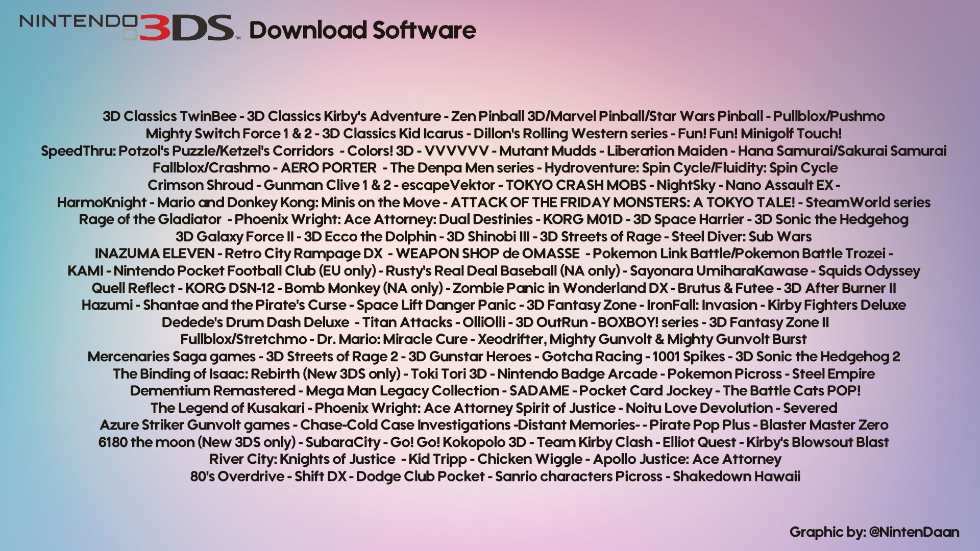This screenshot has height=551, width=980.
Task: Click 'Colors! 3D' entry
Action: [380, 151]
